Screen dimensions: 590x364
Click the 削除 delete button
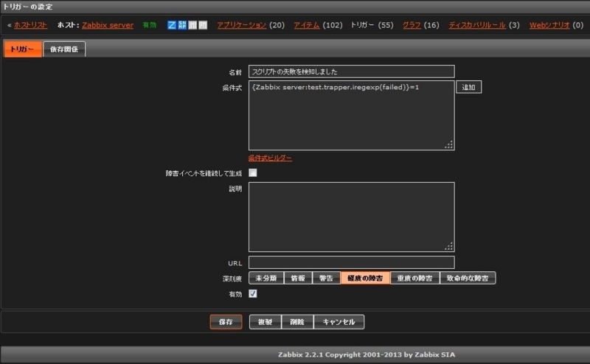click(x=297, y=322)
